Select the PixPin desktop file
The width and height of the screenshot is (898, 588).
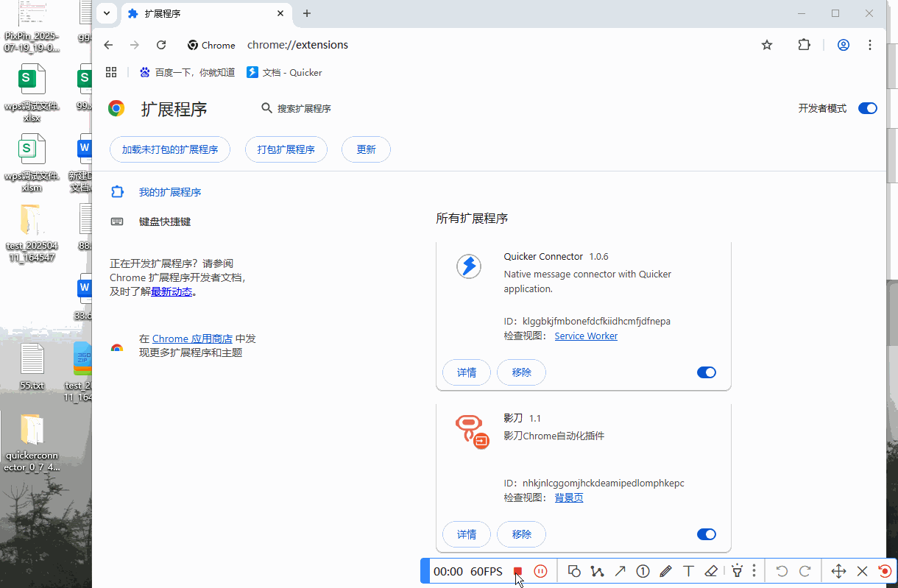point(32,27)
